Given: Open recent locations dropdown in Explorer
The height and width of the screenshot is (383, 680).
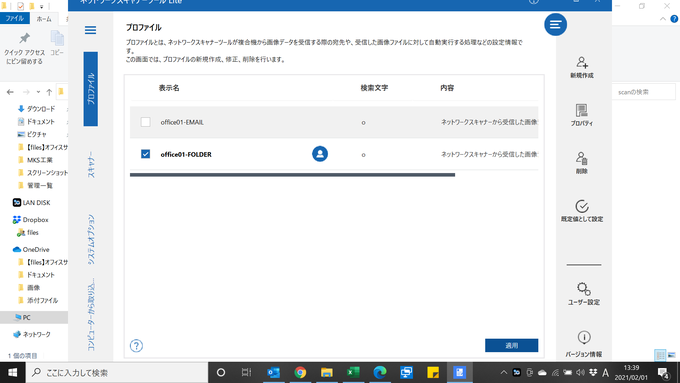Looking at the screenshot, I should click(x=38, y=92).
